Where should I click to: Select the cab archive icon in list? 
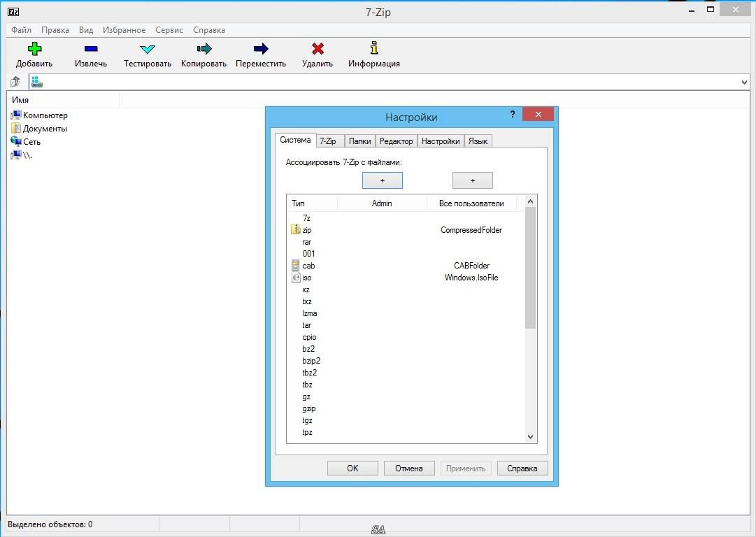tap(296, 265)
